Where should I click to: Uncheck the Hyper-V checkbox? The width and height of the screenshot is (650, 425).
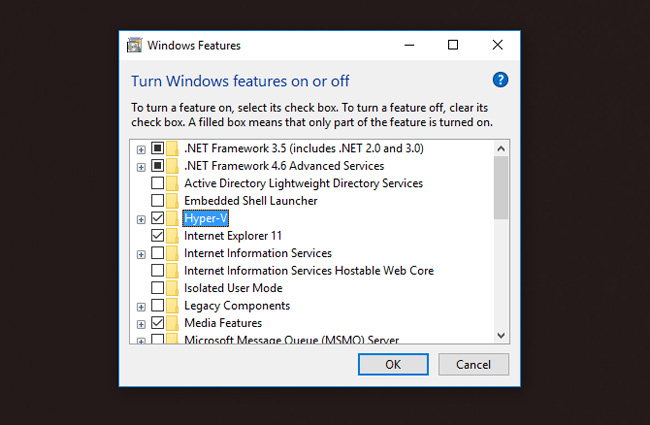coord(157,218)
